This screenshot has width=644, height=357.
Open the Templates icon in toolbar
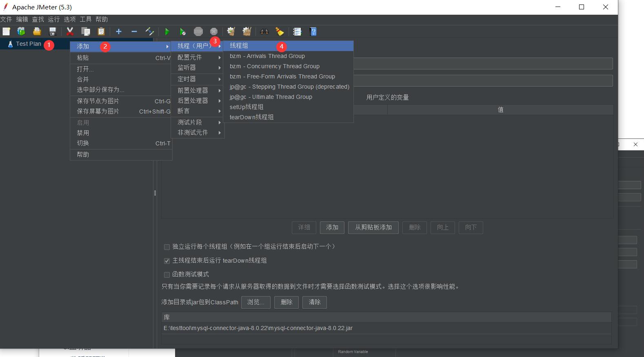click(21, 31)
